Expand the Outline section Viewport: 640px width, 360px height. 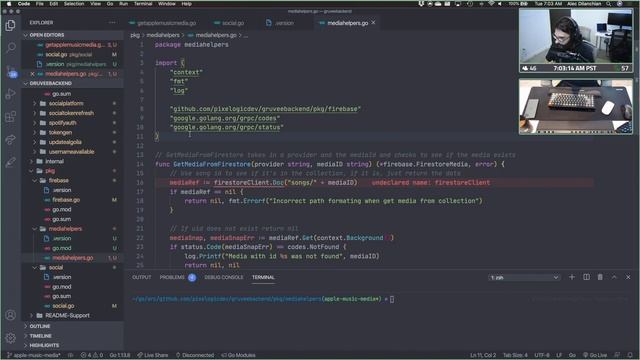click(x=40, y=326)
